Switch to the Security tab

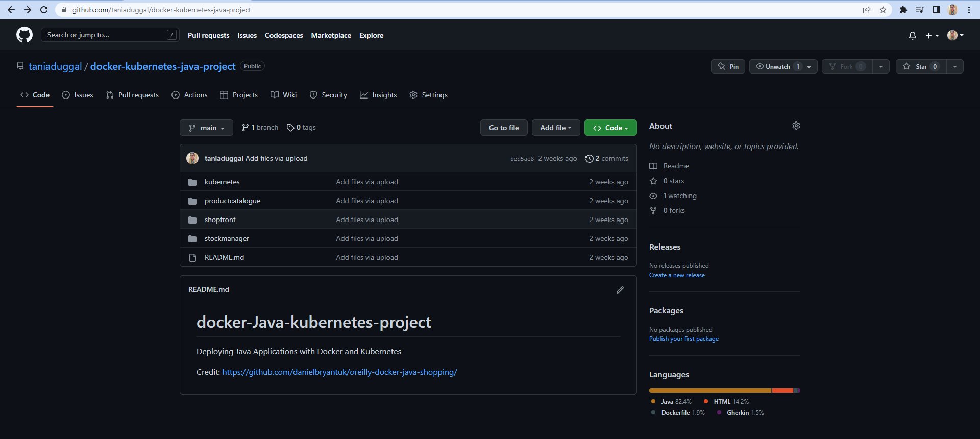(328, 95)
